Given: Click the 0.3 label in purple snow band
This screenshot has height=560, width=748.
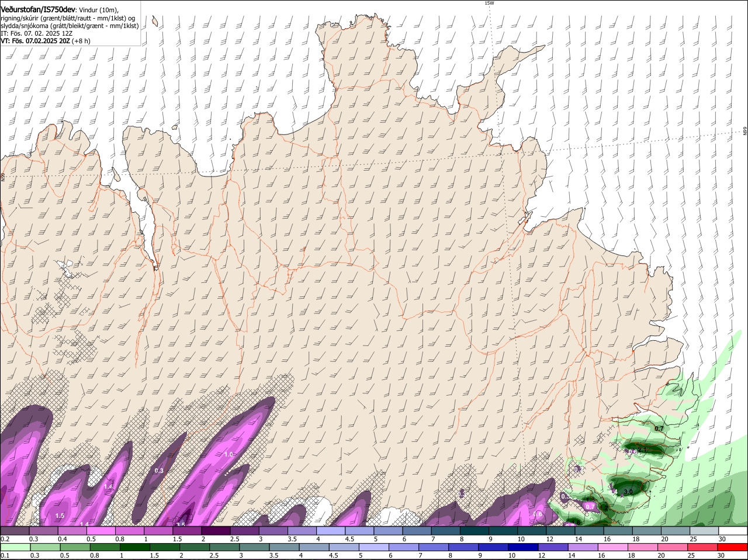Looking at the screenshot, I should coord(159,471).
